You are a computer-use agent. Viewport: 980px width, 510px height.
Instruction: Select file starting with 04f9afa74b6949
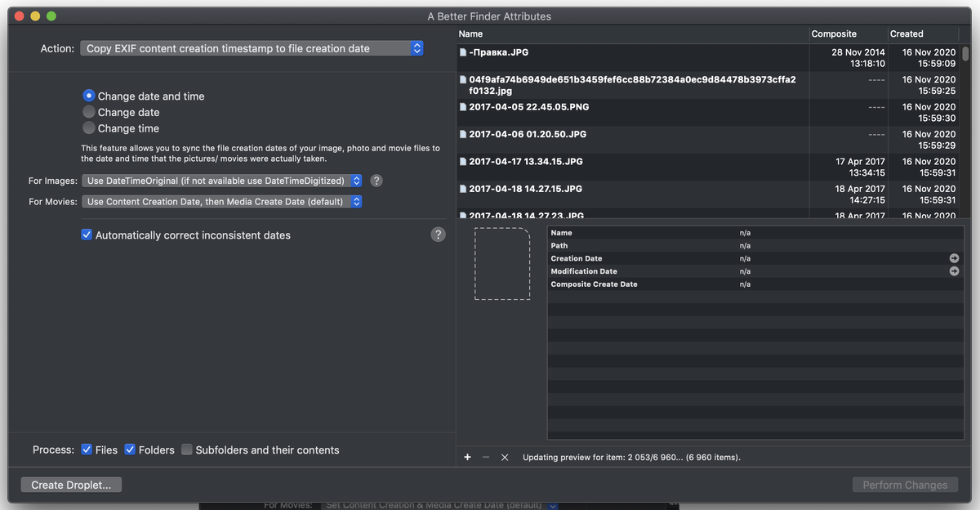click(x=632, y=85)
